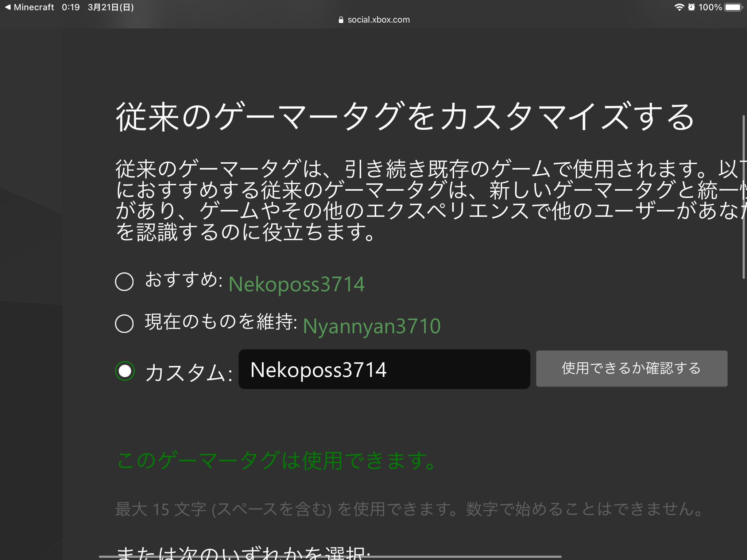Click the 現在のものを維持: label text
747x560 pixels.
click(221, 322)
